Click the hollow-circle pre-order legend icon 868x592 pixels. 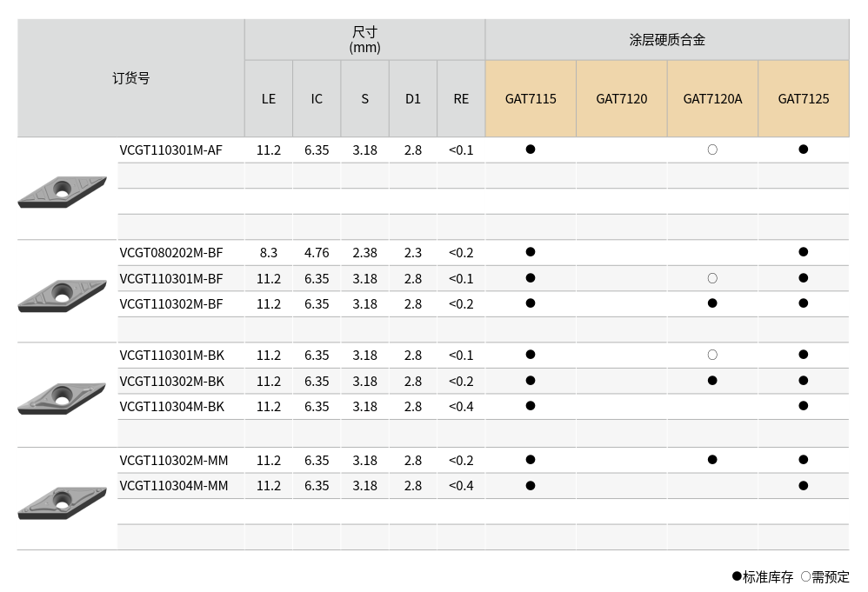point(805,575)
